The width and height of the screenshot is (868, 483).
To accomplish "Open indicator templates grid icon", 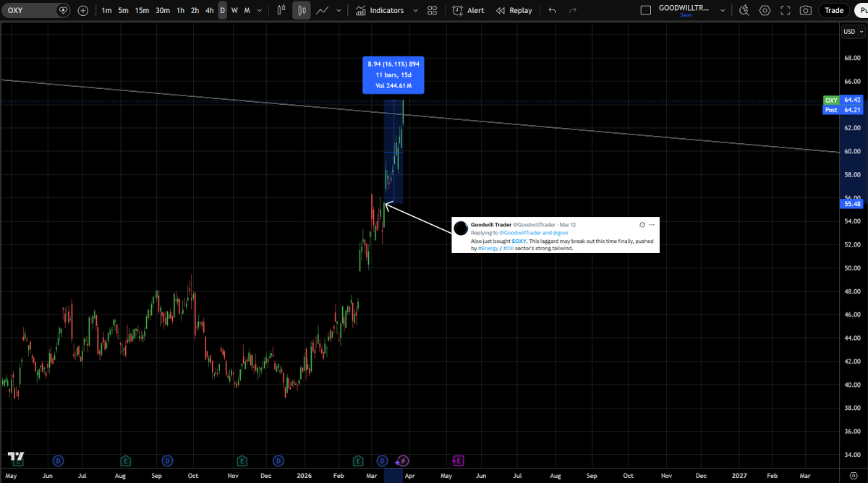I will [x=432, y=11].
